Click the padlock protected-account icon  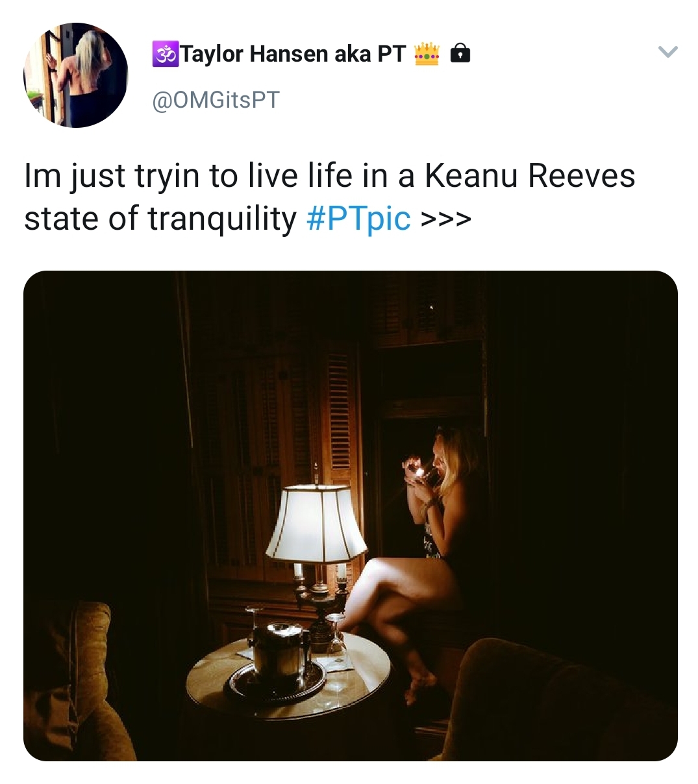(460, 53)
